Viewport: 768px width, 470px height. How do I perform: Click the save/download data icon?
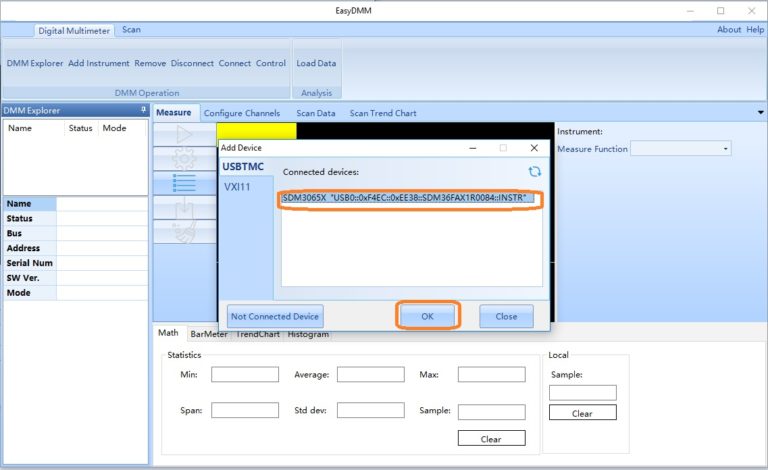[x=184, y=208]
